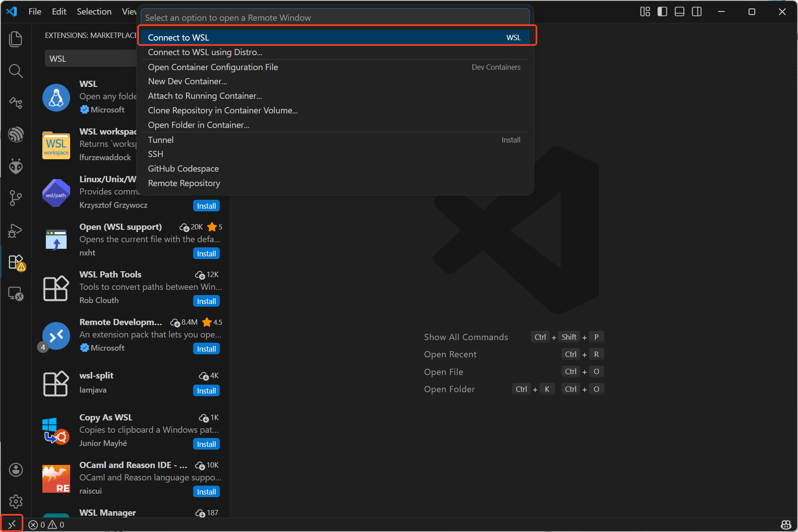The width and height of the screenshot is (798, 532).
Task: Toggle the Primary Side Bar
Action: 662,11
